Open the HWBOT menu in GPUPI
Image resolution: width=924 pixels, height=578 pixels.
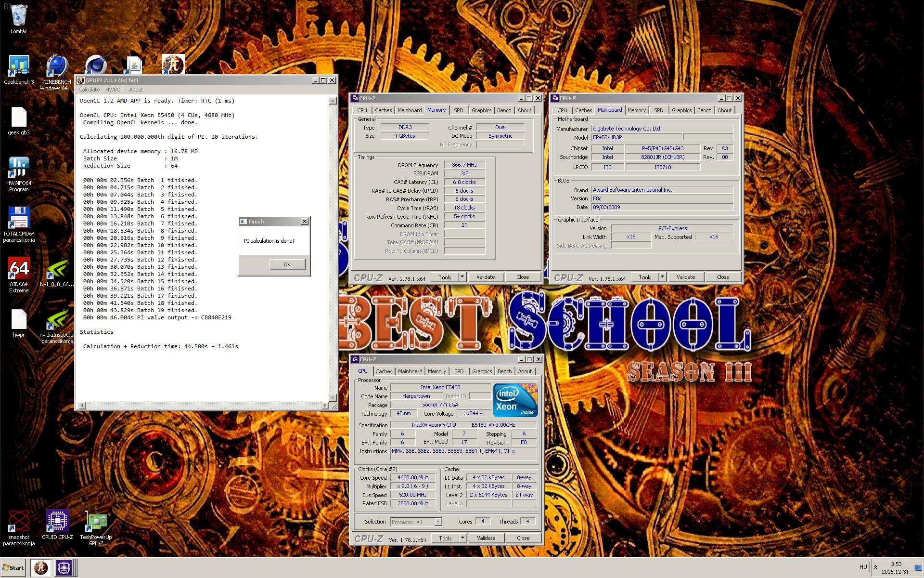click(x=114, y=90)
